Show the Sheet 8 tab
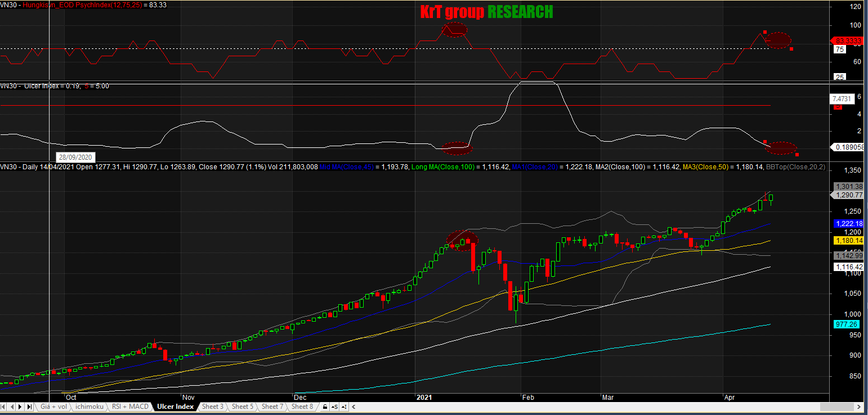Screen dimensions: 868x415 (x=302, y=407)
